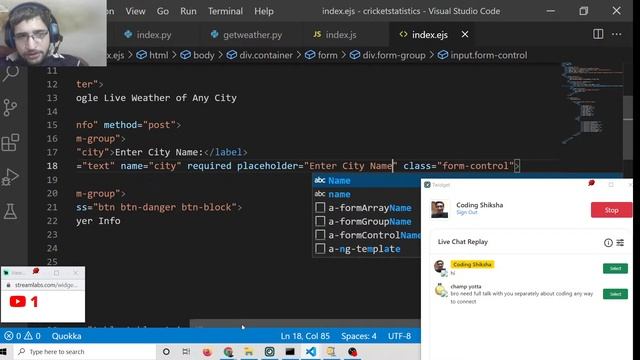Select the champ yotta chat message
This screenshot has height=360, width=640.
(x=615, y=294)
